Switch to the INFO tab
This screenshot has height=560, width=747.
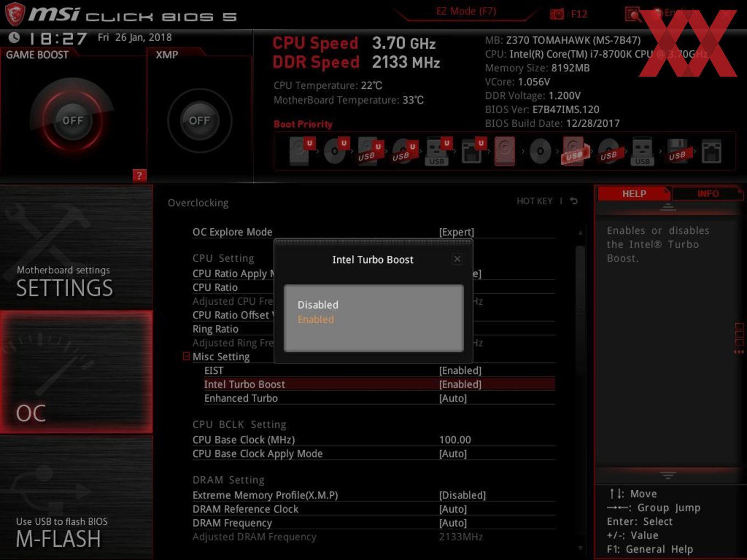(x=707, y=194)
